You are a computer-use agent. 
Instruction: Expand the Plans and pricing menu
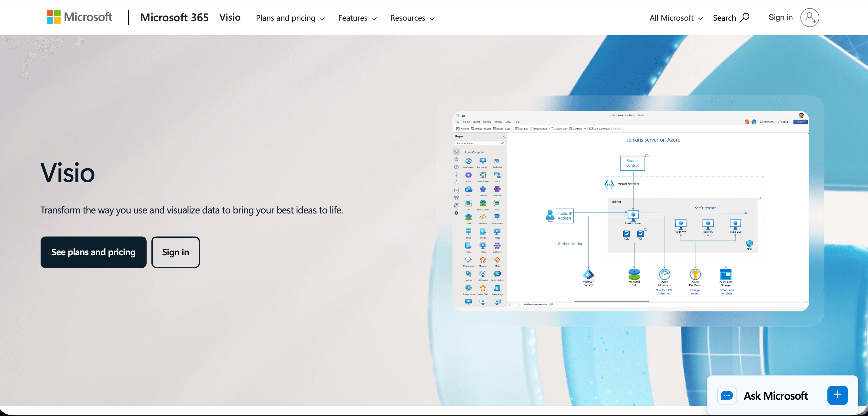(x=290, y=18)
